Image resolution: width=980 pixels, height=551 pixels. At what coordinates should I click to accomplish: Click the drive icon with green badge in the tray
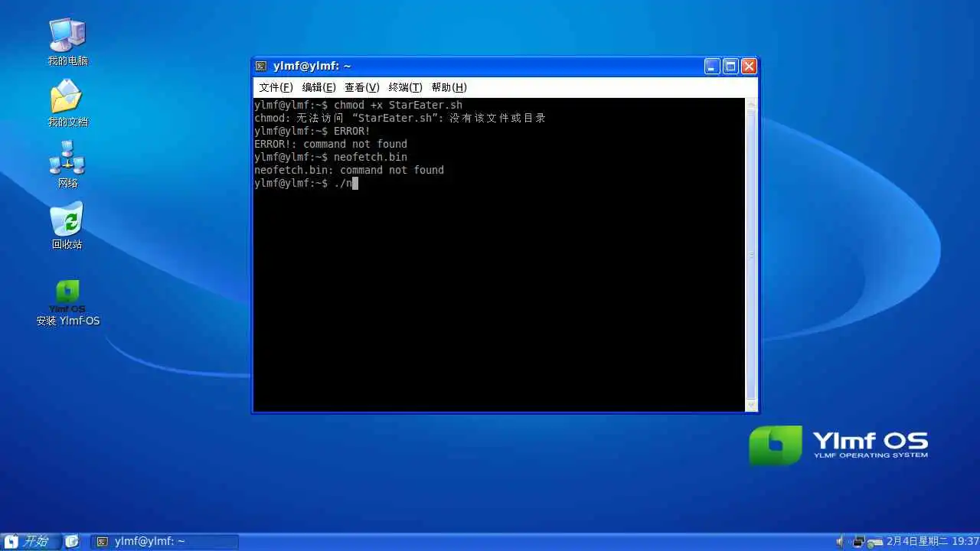[x=875, y=542]
